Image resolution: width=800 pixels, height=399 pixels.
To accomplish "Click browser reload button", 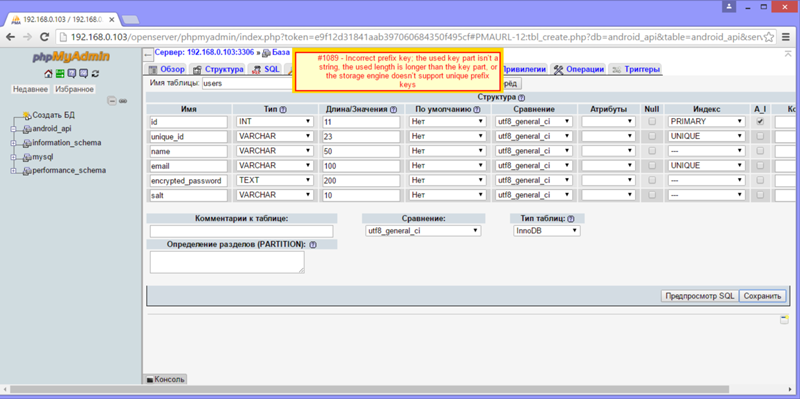I will 44,37.
